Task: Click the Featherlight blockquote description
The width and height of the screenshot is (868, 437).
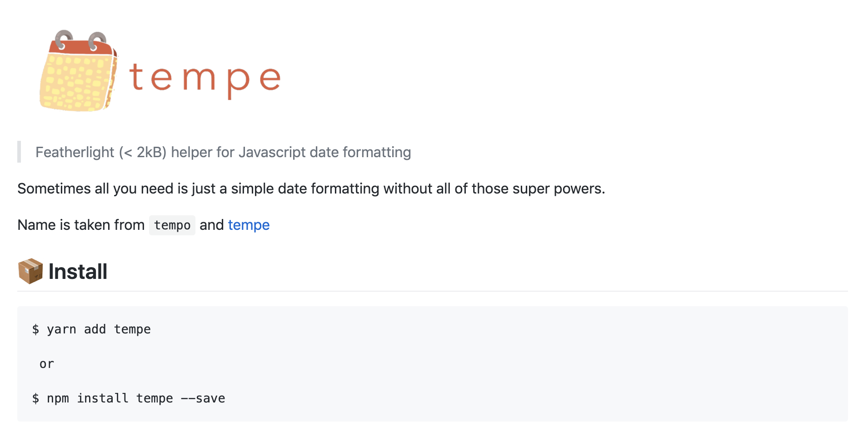Action: (223, 152)
